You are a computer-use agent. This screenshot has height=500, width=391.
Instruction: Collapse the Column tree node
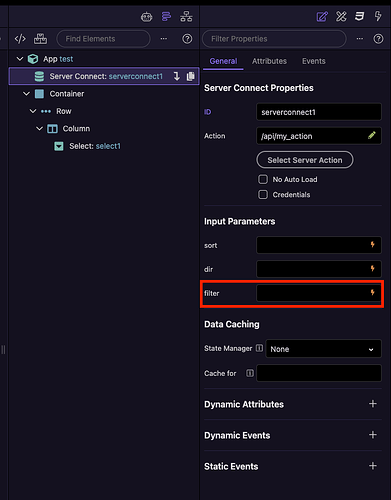pyautogui.click(x=39, y=129)
